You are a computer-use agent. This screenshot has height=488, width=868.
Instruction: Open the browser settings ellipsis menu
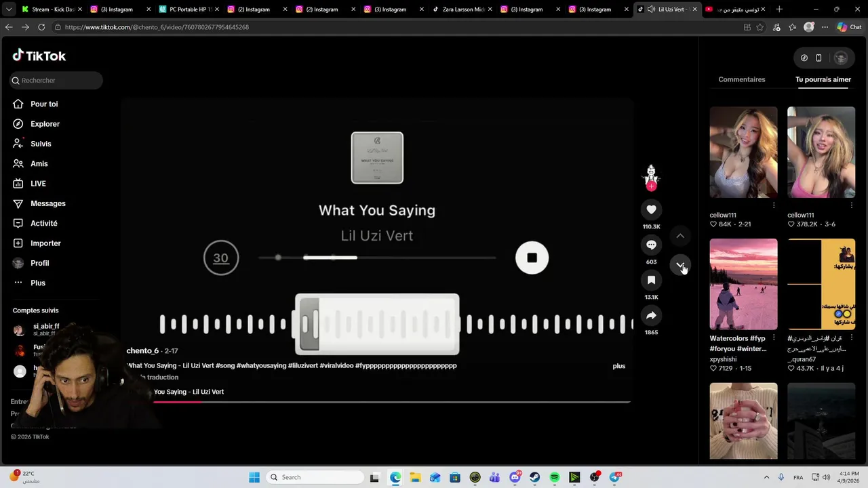[825, 27]
